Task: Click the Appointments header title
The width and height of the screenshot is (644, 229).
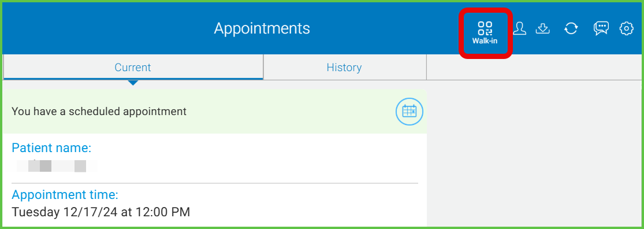Action: click(x=262, y=28)
